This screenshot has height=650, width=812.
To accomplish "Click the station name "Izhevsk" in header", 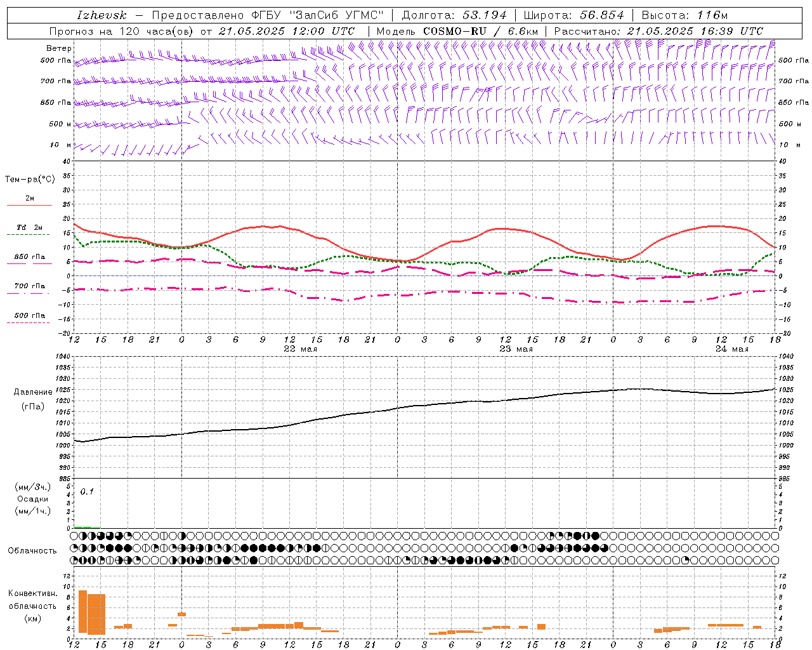I will pyautogui.click(x=101, y=15).
